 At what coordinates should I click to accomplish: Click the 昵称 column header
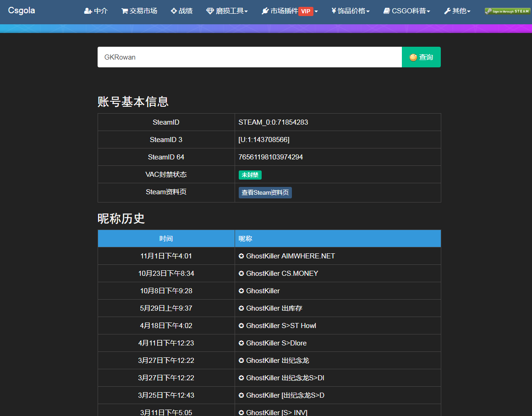[338, 239]
